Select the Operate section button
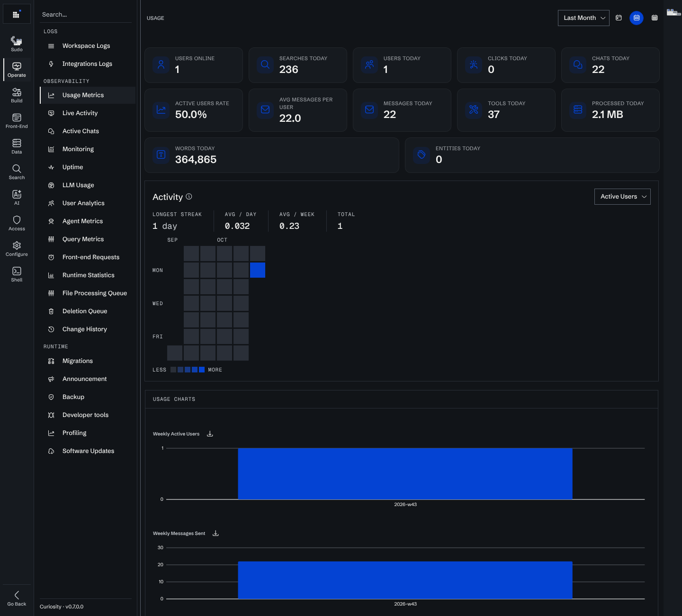Image resolution: width=682 pixels, height=616 pixels. 17,70
